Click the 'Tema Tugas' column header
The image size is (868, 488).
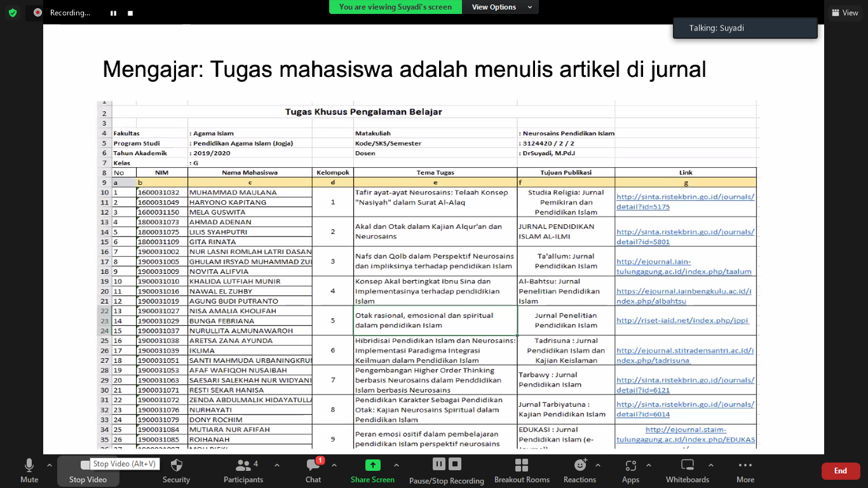click(x=435, y=173)
